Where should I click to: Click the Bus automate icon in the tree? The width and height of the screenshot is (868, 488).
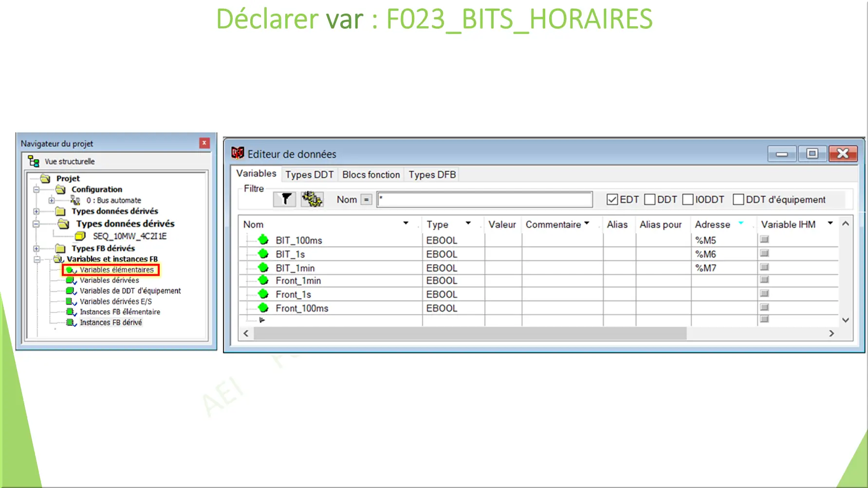tap(75, 200)
